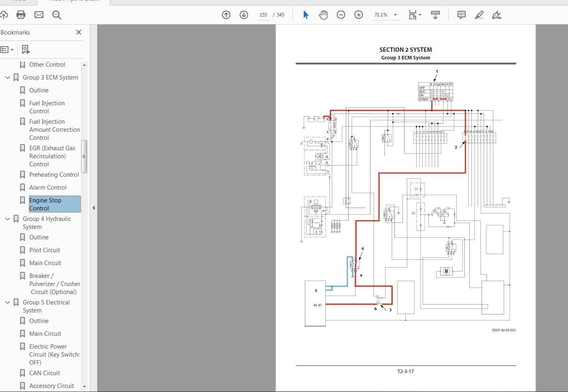This screenshot has width=568, height=392.
Task: Open the Pilot Circuit bookmark
Action: [45, 250]
